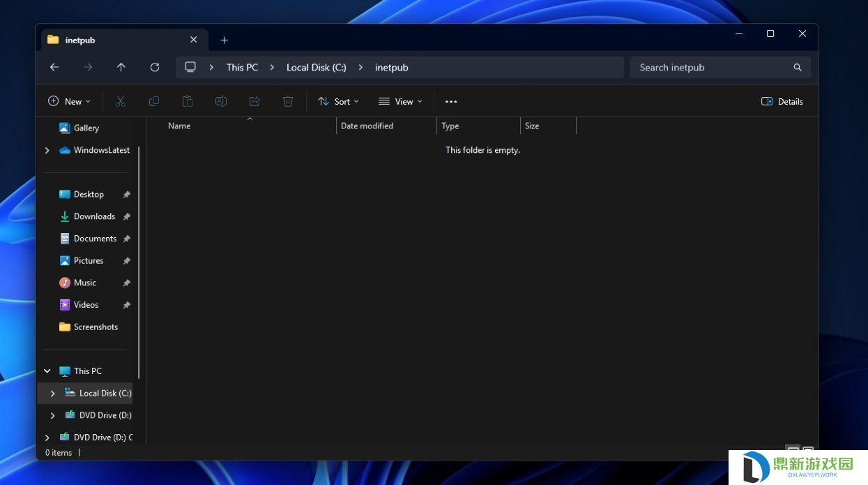Image resolution: width=868 pixels, height=485 pixels.
Task: Open the View dropdown menu
Action: click(400, 101)
